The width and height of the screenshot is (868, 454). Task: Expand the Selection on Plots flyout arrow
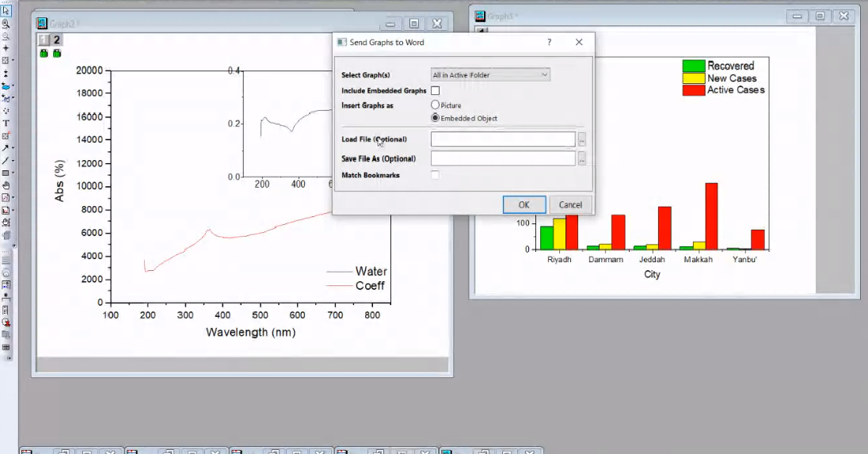point(13,86)
